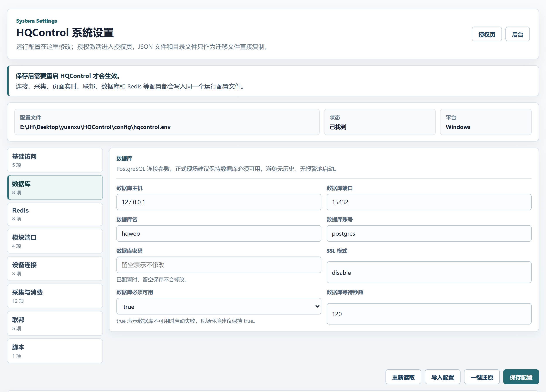This screenshot has width=546, height=392.
Task: Click the 已找到 status value
Action: click(338, 127)
